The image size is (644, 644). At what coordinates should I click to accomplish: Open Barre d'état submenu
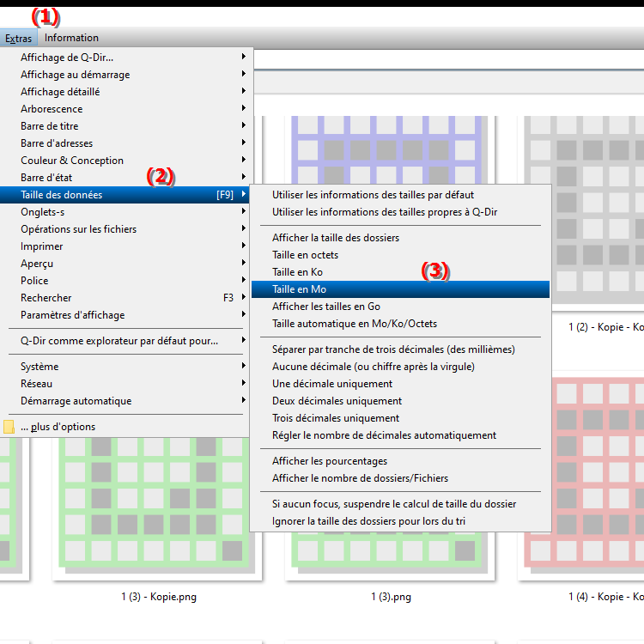tap(125, 178)
